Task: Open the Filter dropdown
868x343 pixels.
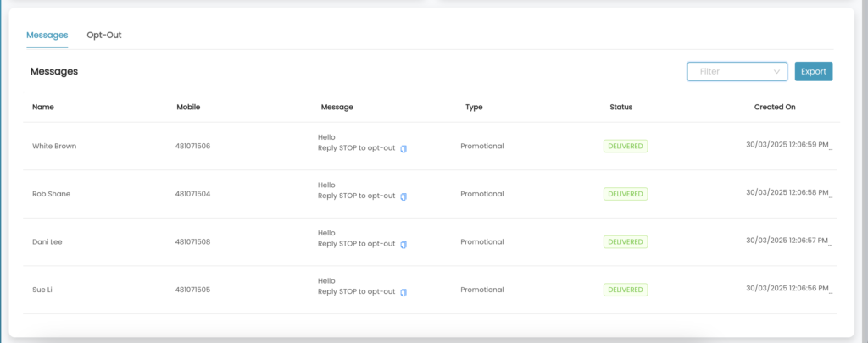Action: click(x=737, y=71)
